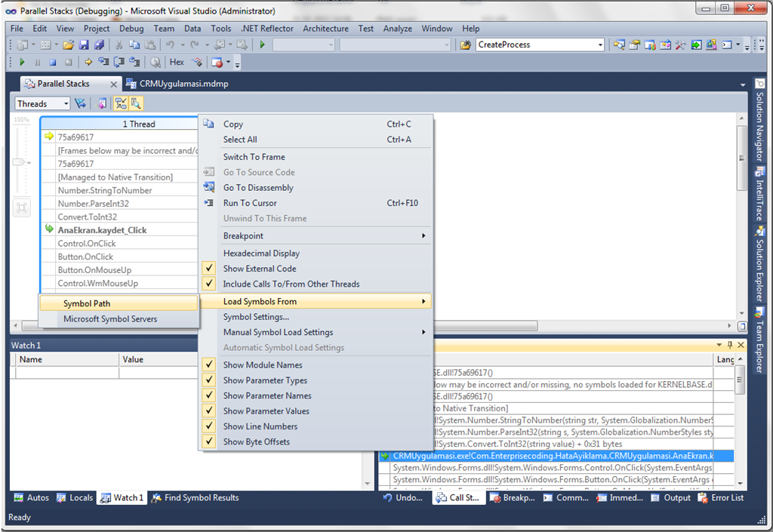773x532 pixels.
Task: Uncheck Show Module Names
Action: tap(210, 364)
